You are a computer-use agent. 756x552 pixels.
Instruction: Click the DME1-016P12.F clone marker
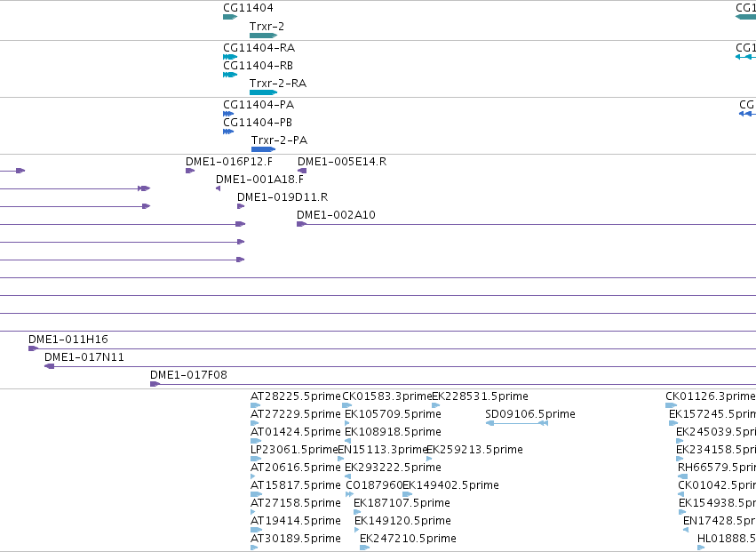coord(190,171)
